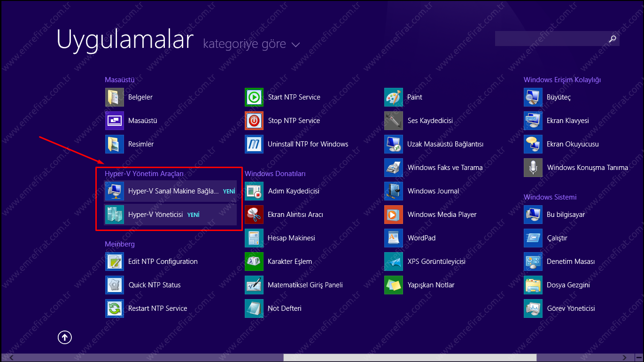Launch Hyper-V Sanal Makine Bağlantısı icon

pyautogui.click(x=115, y=191)
